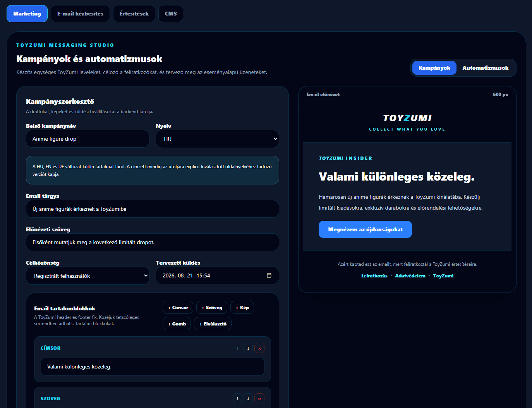
Task: Click the TOYZUMI MESSAGING STUDIO label
Action: [65, 45]
